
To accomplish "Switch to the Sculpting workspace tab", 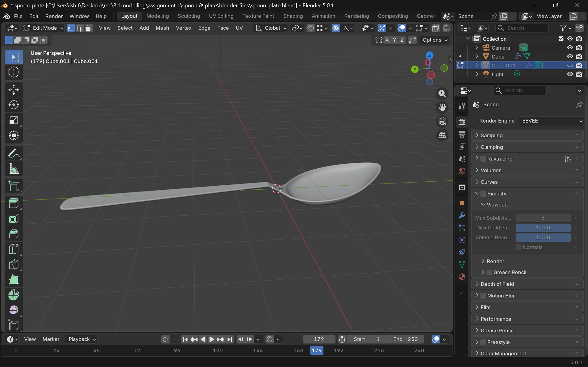I will coord(189,16).
